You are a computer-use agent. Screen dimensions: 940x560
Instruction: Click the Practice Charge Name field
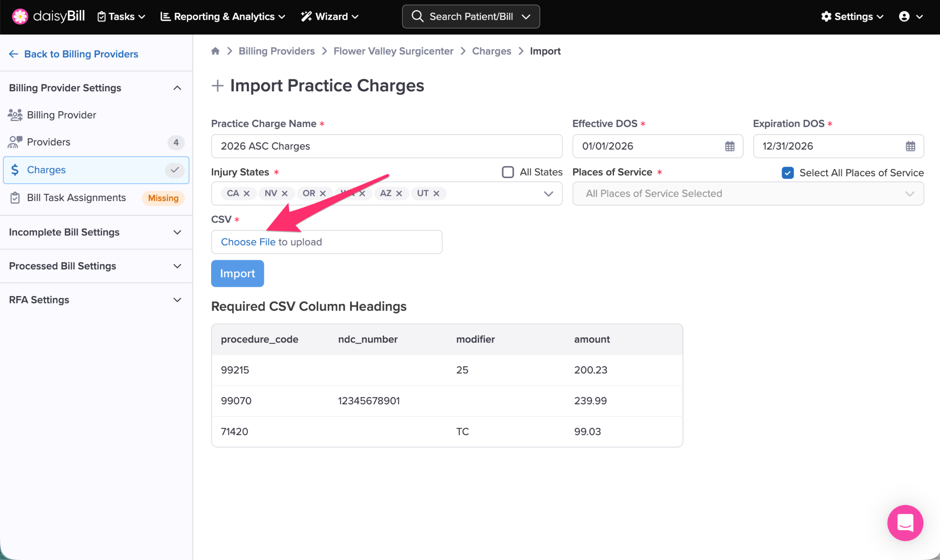click(x=386, y=146)
